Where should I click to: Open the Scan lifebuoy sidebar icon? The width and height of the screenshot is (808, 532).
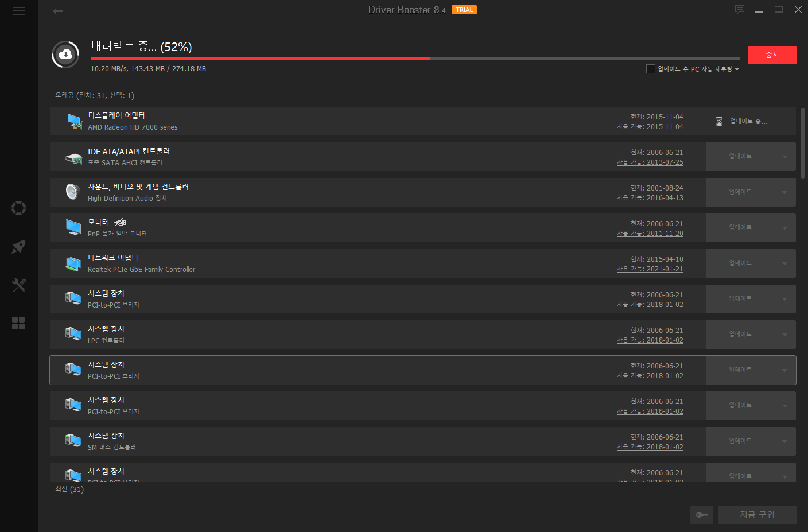[x=19, y=208]
